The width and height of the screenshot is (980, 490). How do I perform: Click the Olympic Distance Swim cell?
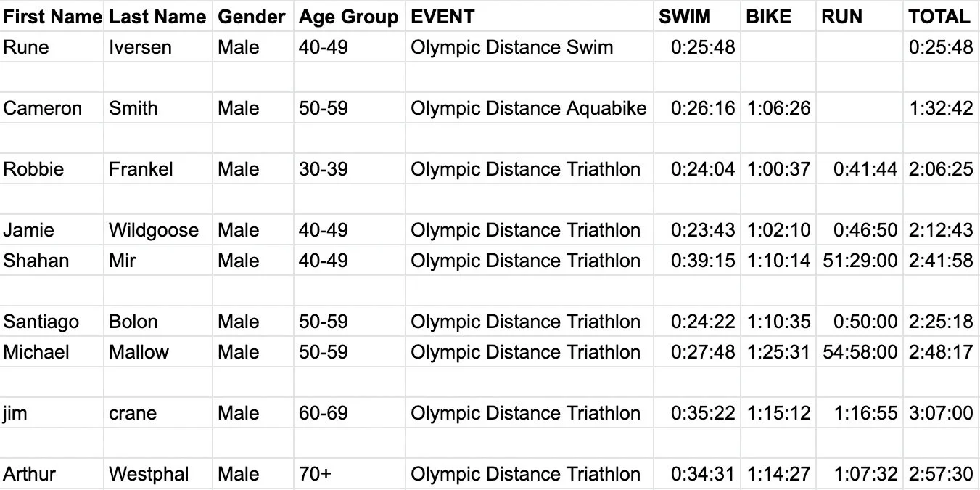tap(511, 48)
